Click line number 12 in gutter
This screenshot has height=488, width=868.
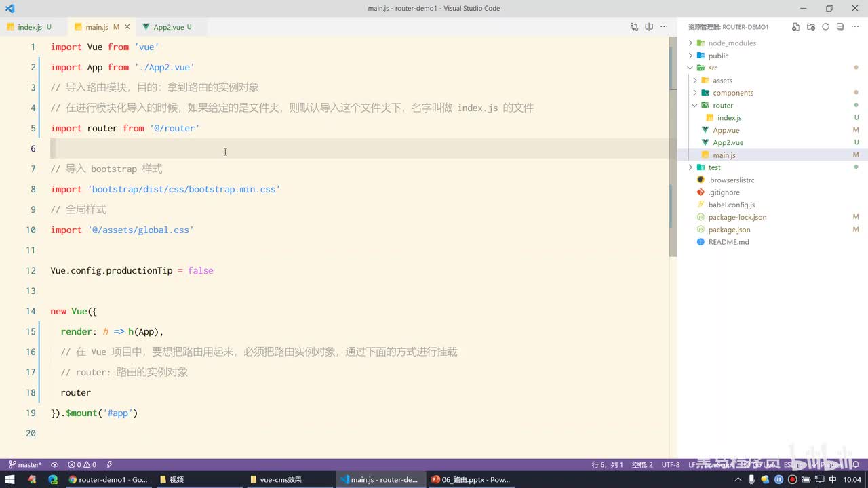coord(31,270)
